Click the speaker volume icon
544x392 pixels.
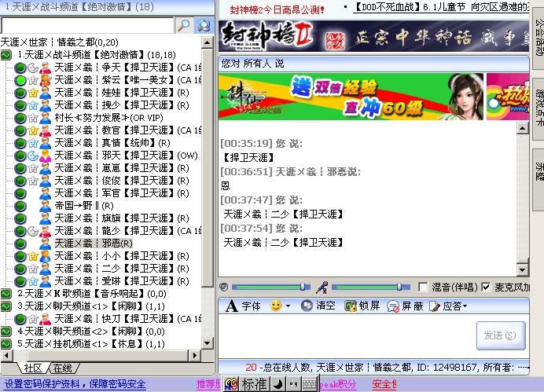(224, 287)
